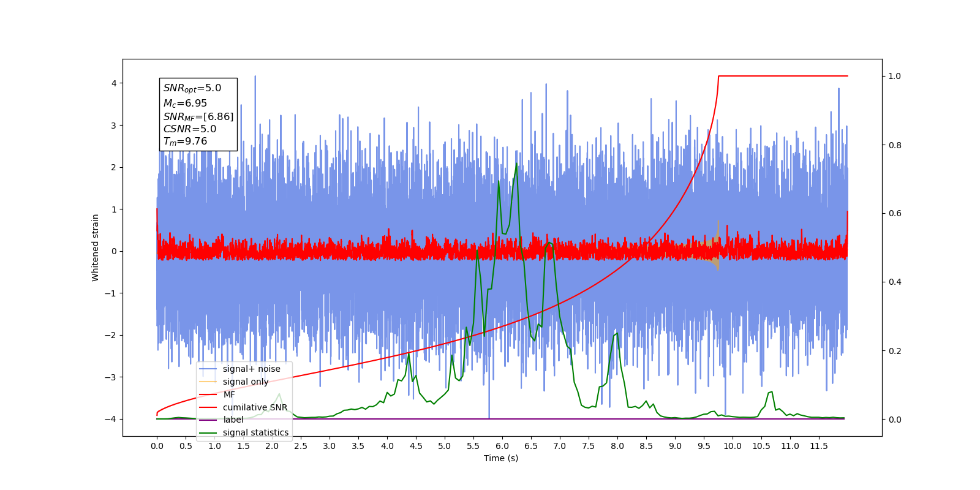The width and height of the screenshot is (980, 490).
Task: Click right y-axis tick label 0.6
Action: point(895,214)
